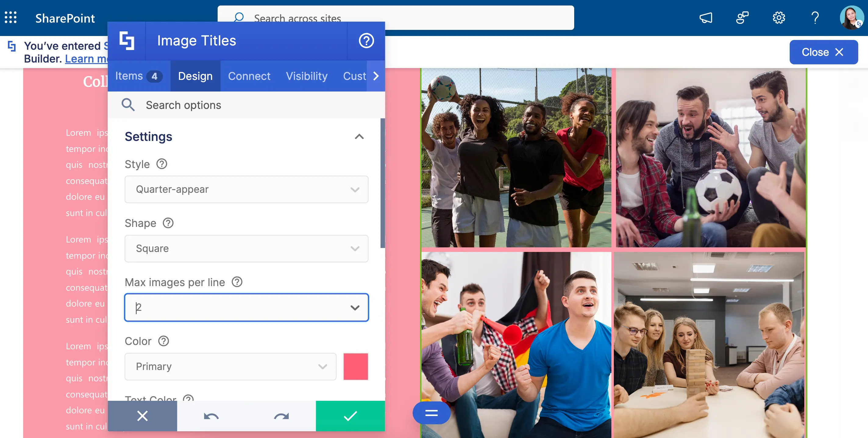Open the Max images per line dropdown
Screen dimensions: 868x438
click(x=246, y=307)
